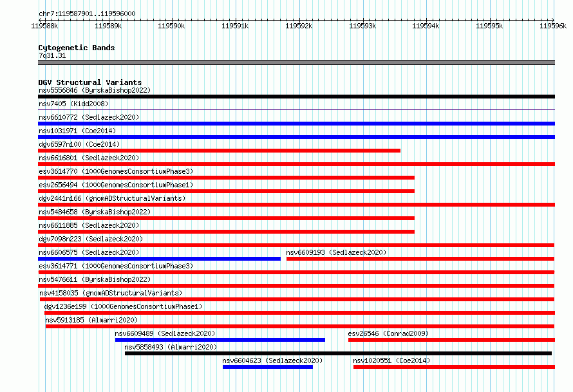Viewport: 573px width, 392px height.
Task: Open nsv6610772 (Sedlazeck2020) label
Action: [x=89, y=117]
